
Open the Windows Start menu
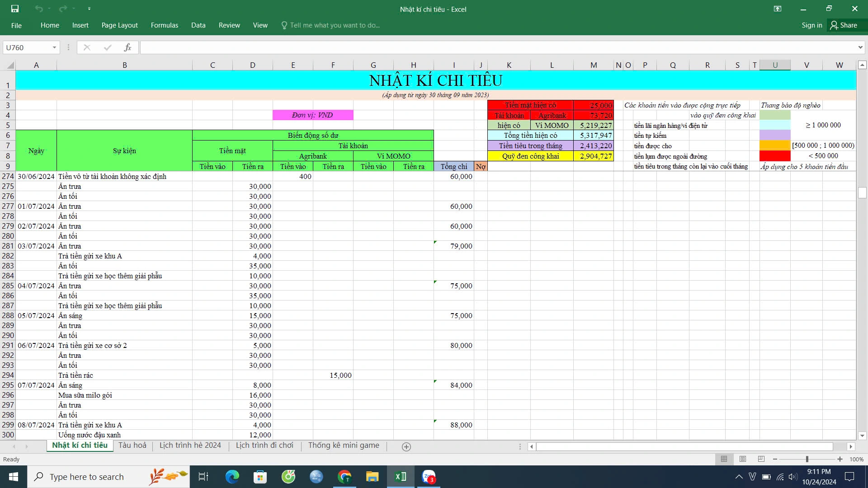(14, 477)
